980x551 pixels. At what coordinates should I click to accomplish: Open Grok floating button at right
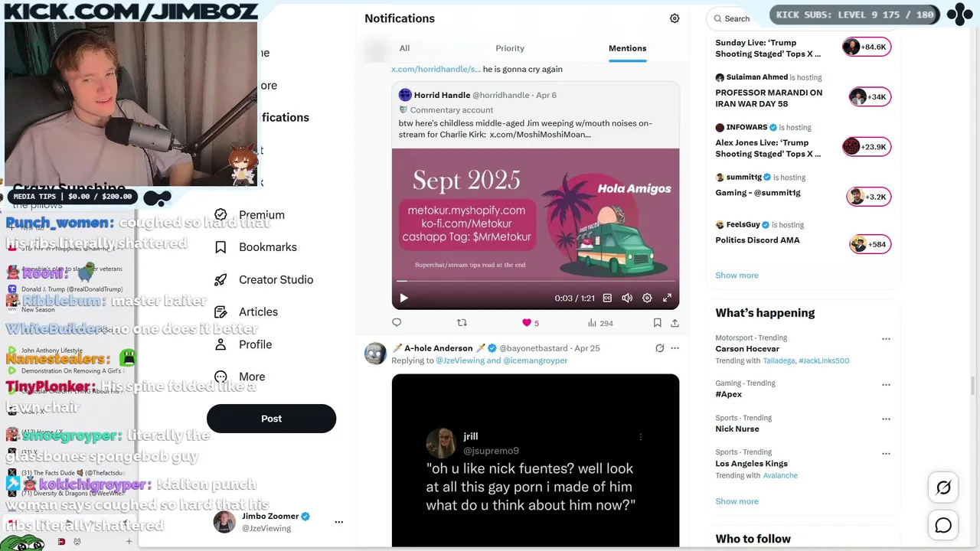[x=943, y=487]
